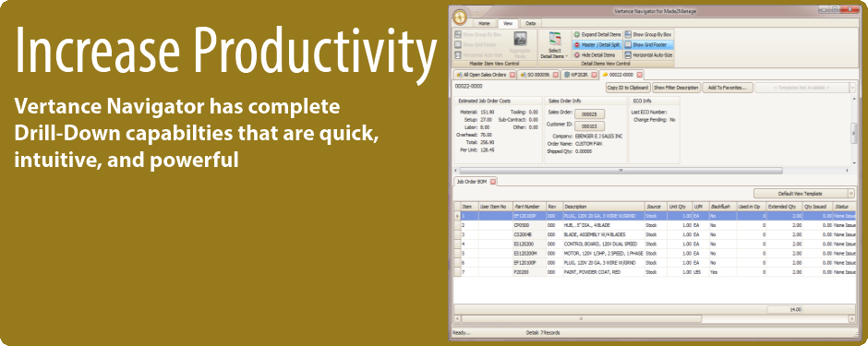Toggle Show Grid Footer for detail items
This screenshot has width=868, height=346.
648,45
